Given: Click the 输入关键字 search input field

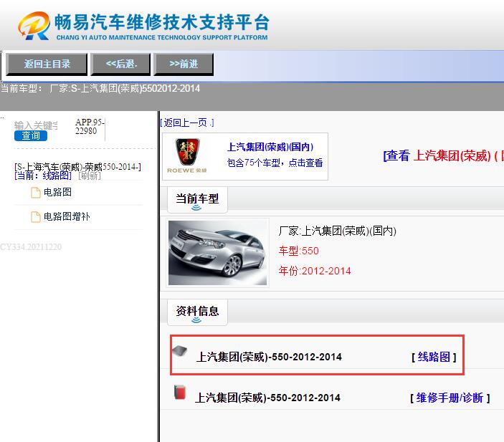Looking at the screenshot, I should tap(36, 125).
